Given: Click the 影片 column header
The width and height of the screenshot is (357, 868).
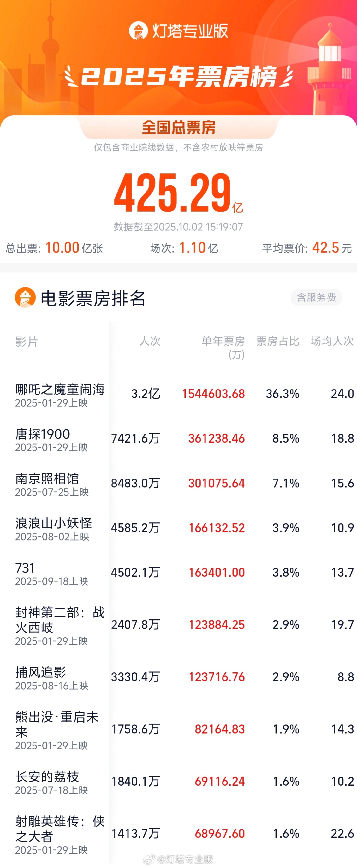Looking at the screenshot, I should (x=27, y=342).
